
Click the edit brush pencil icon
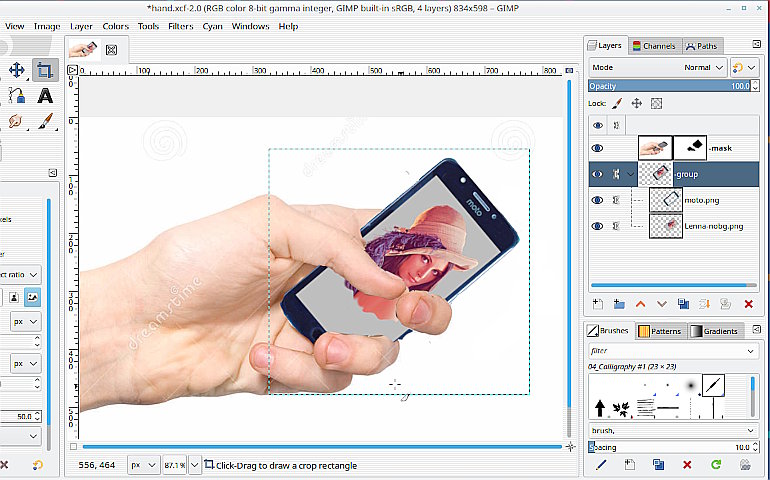pos(601,464)
